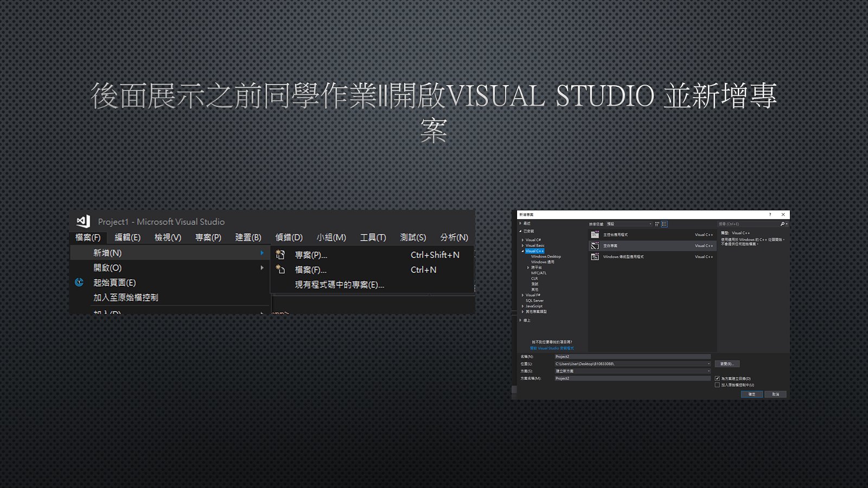This screenshot has width=868, height=488.
Task: Expand the 跨平台 tree node
Action: [x=528, y=267]
